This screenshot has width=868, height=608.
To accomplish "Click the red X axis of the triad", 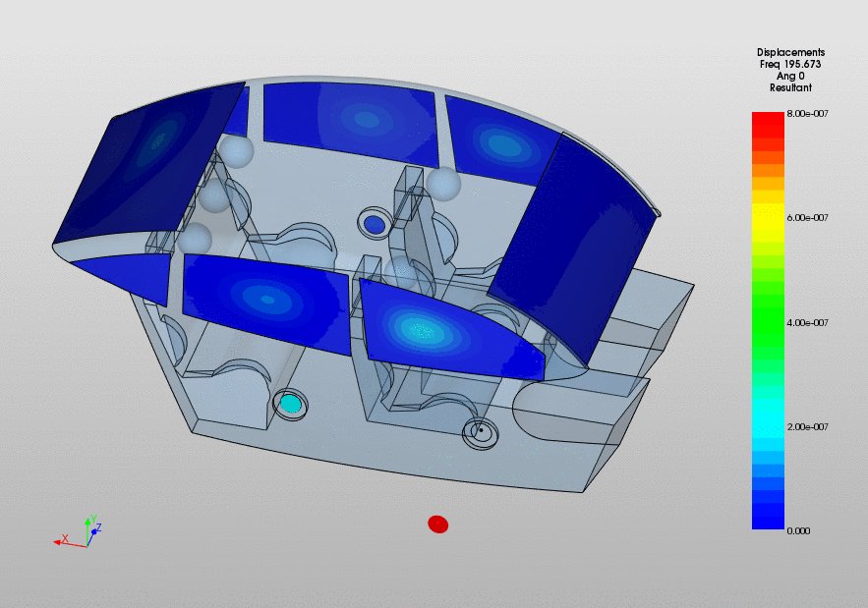I will coord(67,540).
